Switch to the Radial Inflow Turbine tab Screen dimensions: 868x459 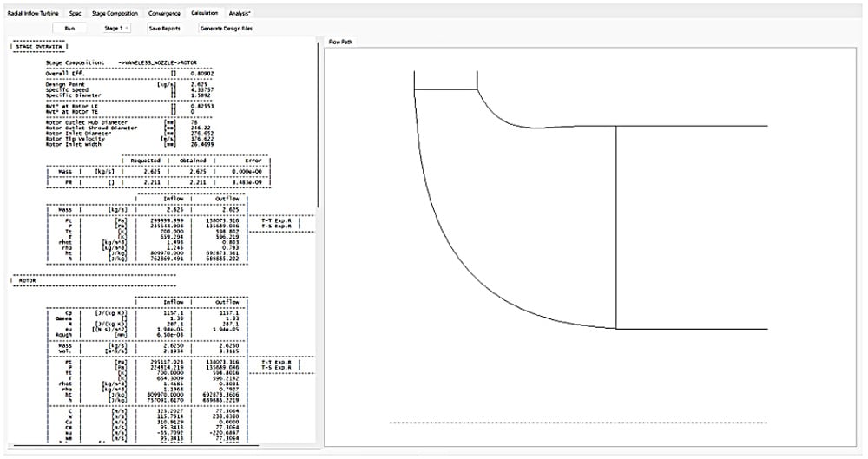(33, 13)
